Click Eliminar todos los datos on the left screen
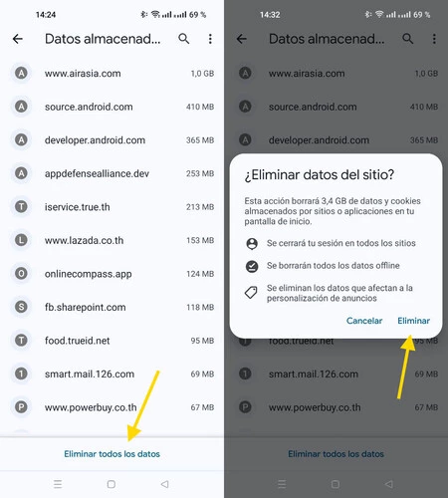The image size is (448, 498). click(112, 454)
